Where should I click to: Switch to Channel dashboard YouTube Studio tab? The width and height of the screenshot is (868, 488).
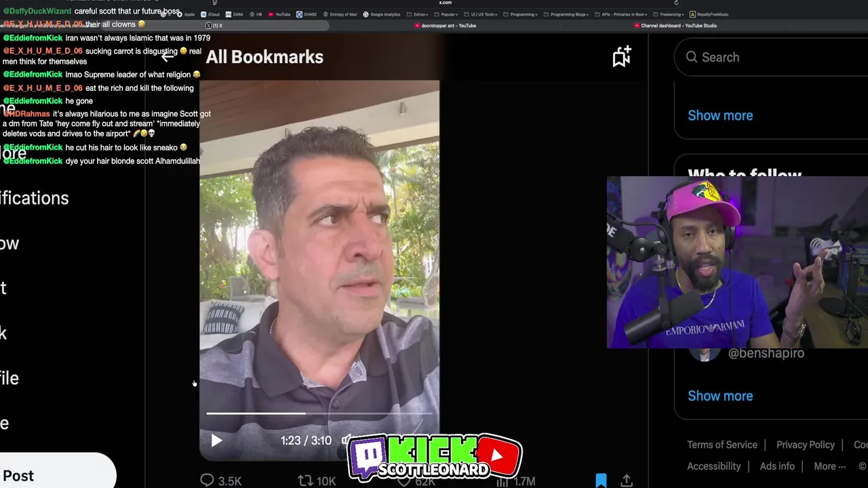click(x=675, y=26)
